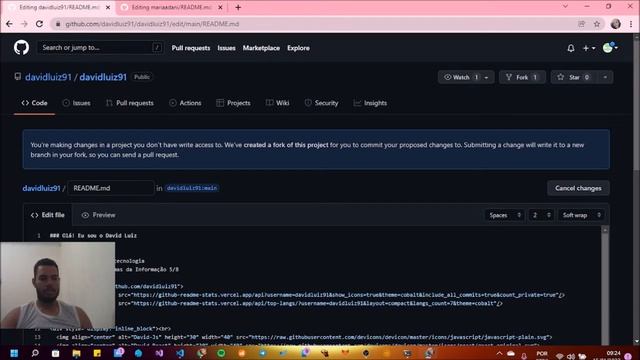
Task: Open the plus create-new menu
Action: click(589, 48)
